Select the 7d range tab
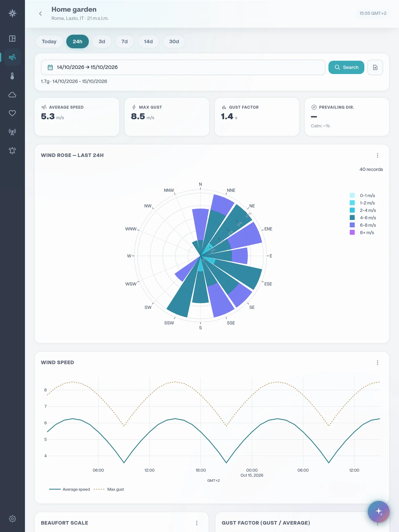This screenshot has width=399, height=532. [125, 42]
